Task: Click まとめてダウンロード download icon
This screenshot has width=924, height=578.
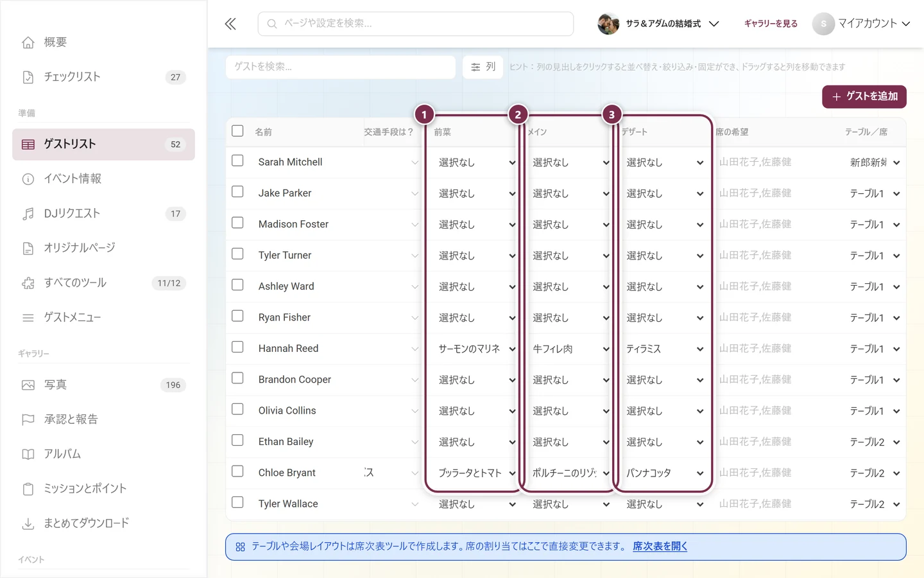Action: point(28,524)
